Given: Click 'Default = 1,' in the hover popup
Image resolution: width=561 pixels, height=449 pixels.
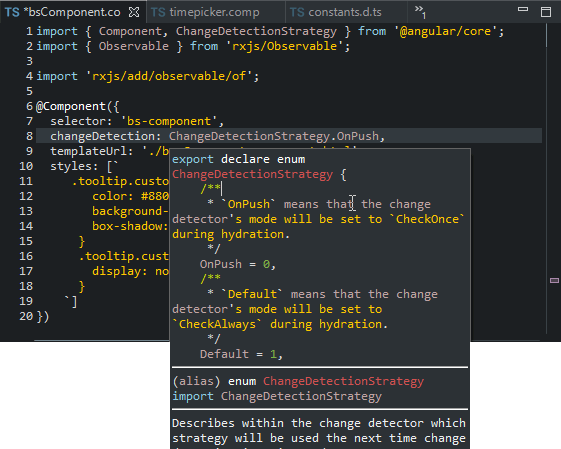Looking at the screenshot, I should click(x=241, y=355).
